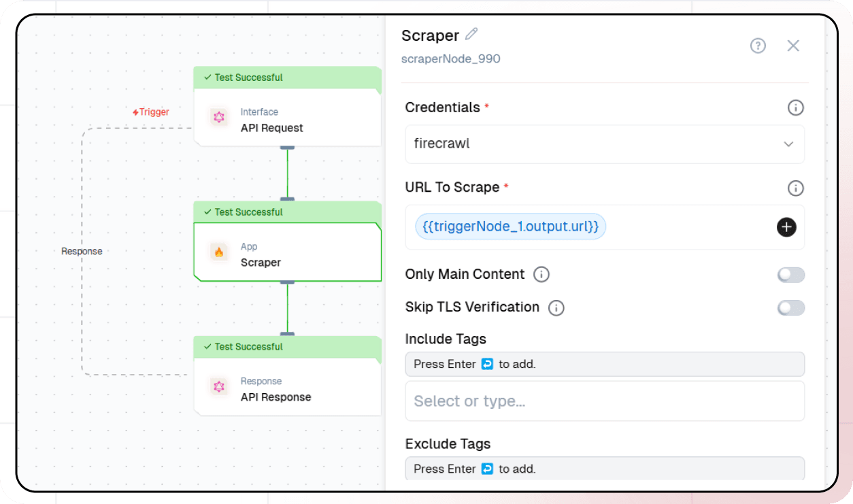Screen dimensions: 853x504
Task: Click the Include Tags Press Enter field
Action: click(x=604, y=364)
